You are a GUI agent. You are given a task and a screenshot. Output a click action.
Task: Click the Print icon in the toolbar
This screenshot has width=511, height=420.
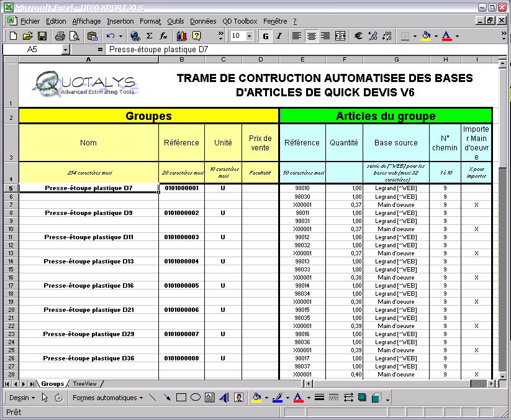pyautogui.click(x=60, y=36)
